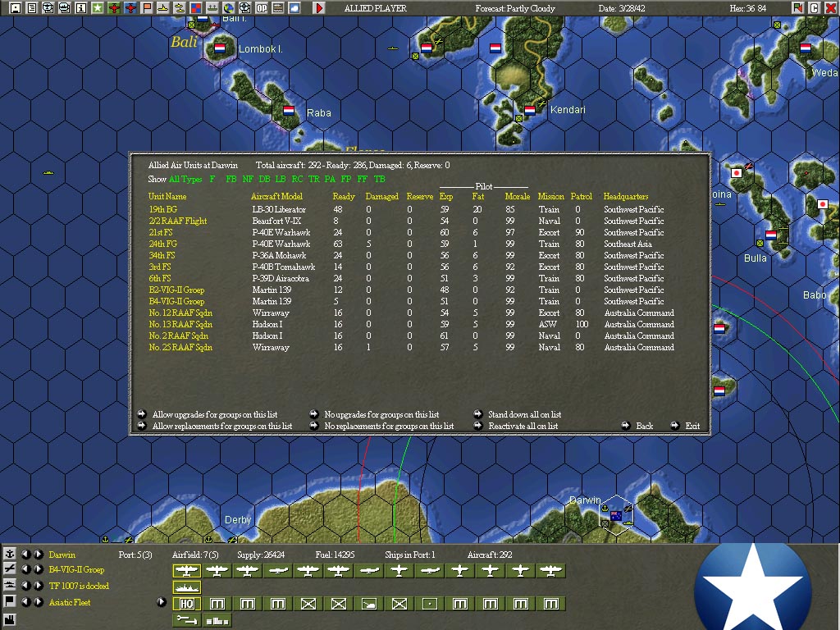The height and width of the screenshot is (630, 840).
Task: Click the flag icon beside Asiatic Fleet
Action: (x=9, y=601)
